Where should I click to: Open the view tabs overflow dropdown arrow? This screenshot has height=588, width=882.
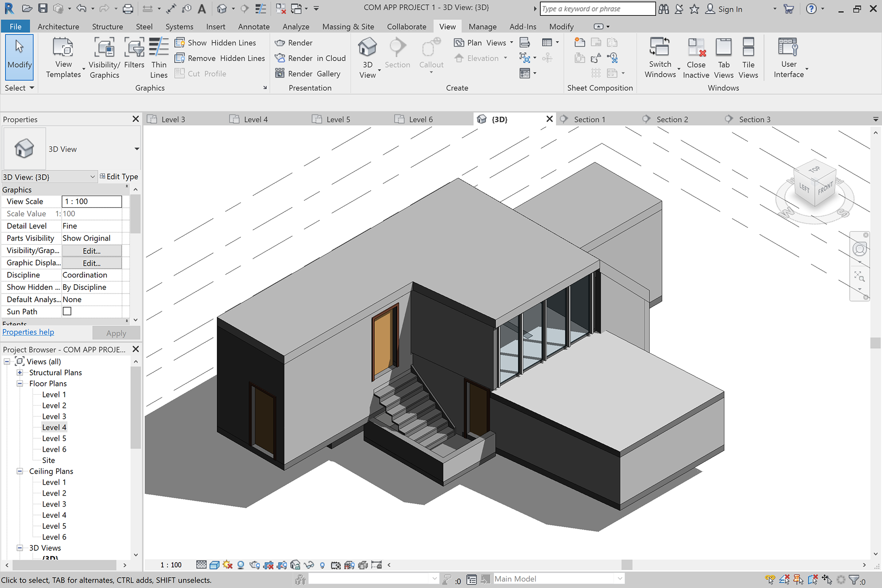pyautogui.click(x=876, y=119)
